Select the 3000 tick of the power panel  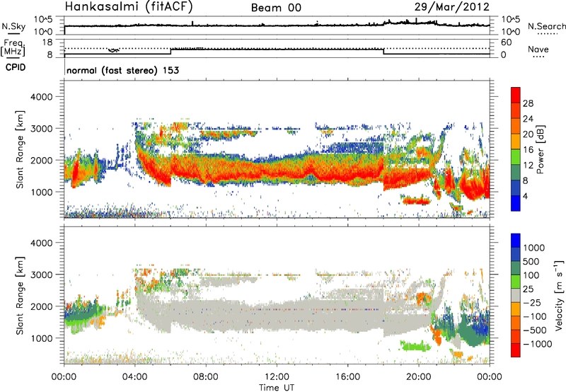point(41,129)
